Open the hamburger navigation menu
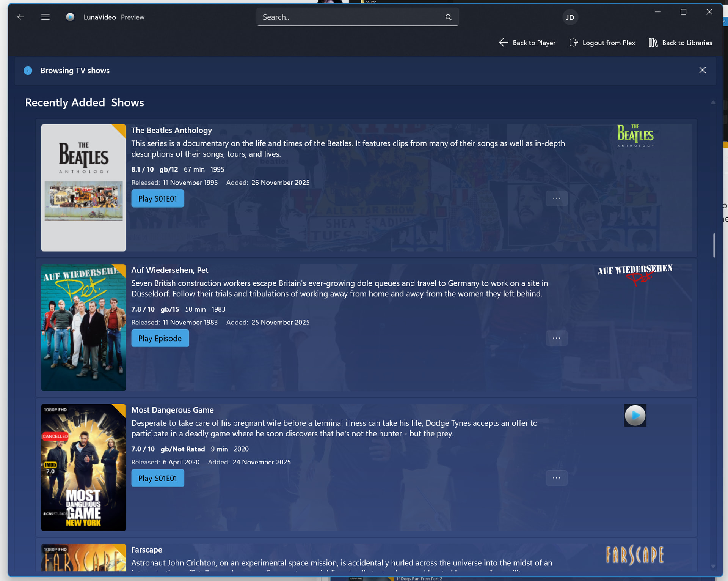Image resolution: width=728 pixels, height=581 pixels. (x=45, y=17)
